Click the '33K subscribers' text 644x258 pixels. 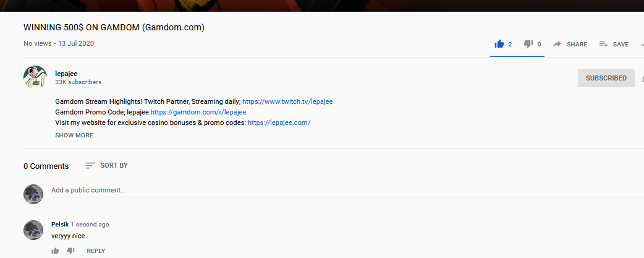click(78, 82)
